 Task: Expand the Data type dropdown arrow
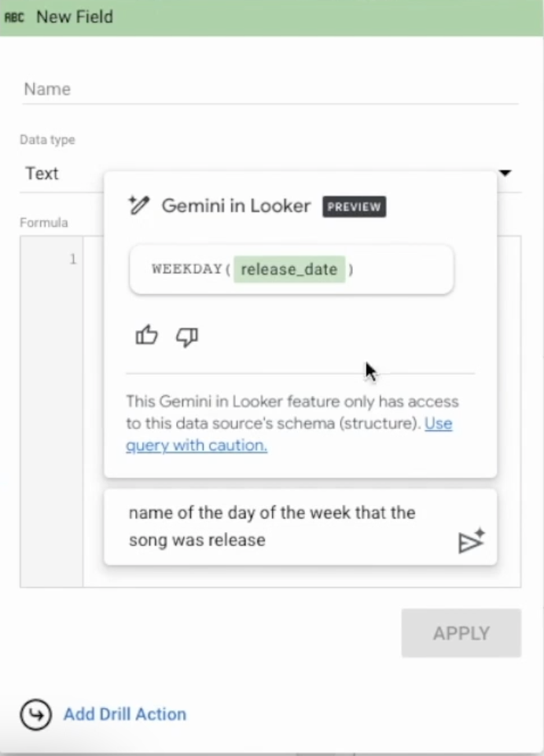pos(505,173)
